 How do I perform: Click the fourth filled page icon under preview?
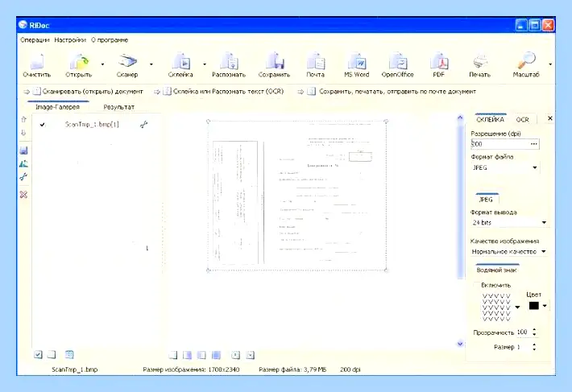pyautogui.click(x=217, y=355)
